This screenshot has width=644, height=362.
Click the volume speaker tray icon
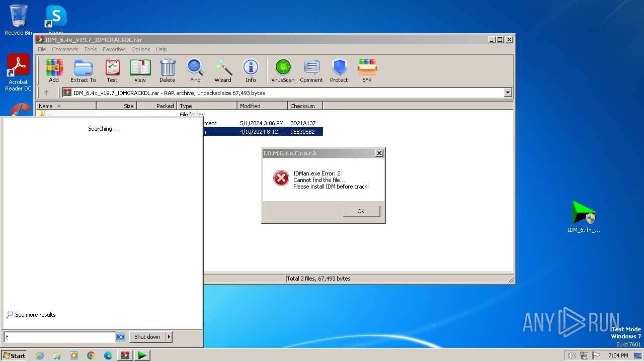572,355
